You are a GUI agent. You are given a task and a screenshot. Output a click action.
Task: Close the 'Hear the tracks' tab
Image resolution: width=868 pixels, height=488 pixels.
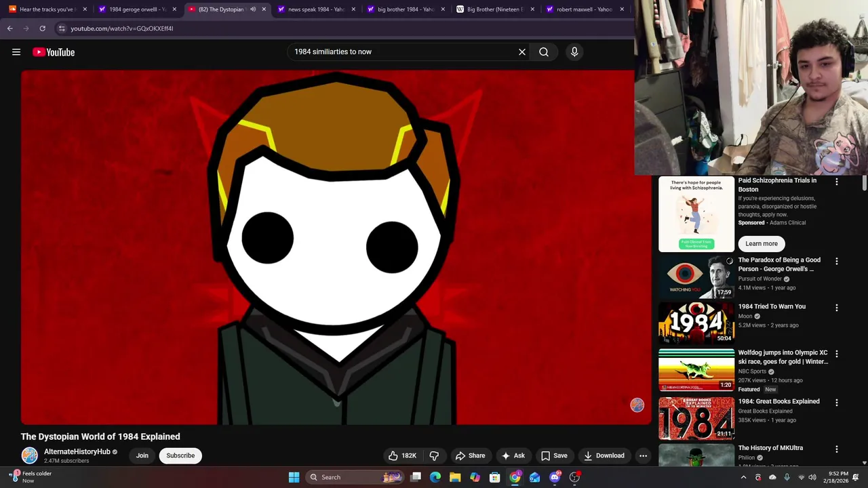coord(85,9)
